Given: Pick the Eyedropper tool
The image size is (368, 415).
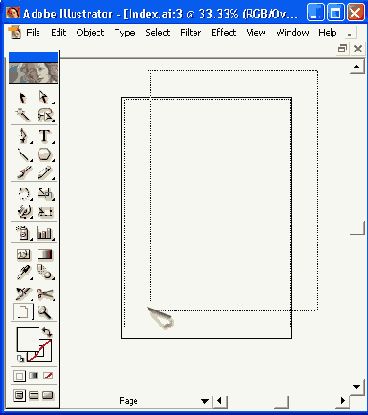Looking at the screenshot, I should [x=24, y=273].
